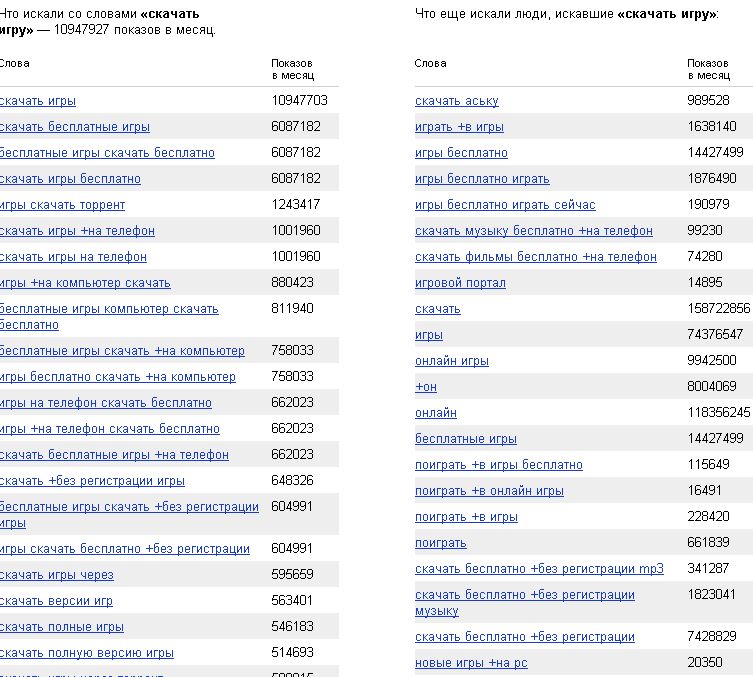Screen dimensions: 753x677
Task: Click the count 118356245 for «онлайн»
Action: (x=718, y=412)
